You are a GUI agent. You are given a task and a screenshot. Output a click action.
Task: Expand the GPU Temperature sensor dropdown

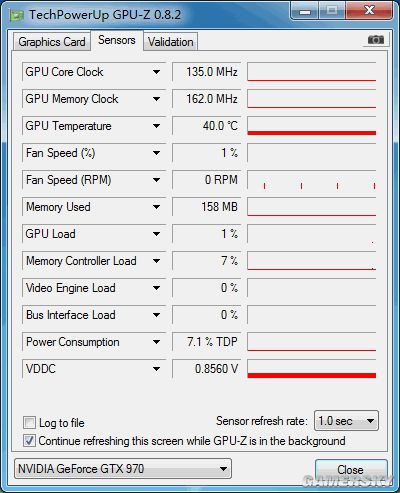[x=156, y=126]
